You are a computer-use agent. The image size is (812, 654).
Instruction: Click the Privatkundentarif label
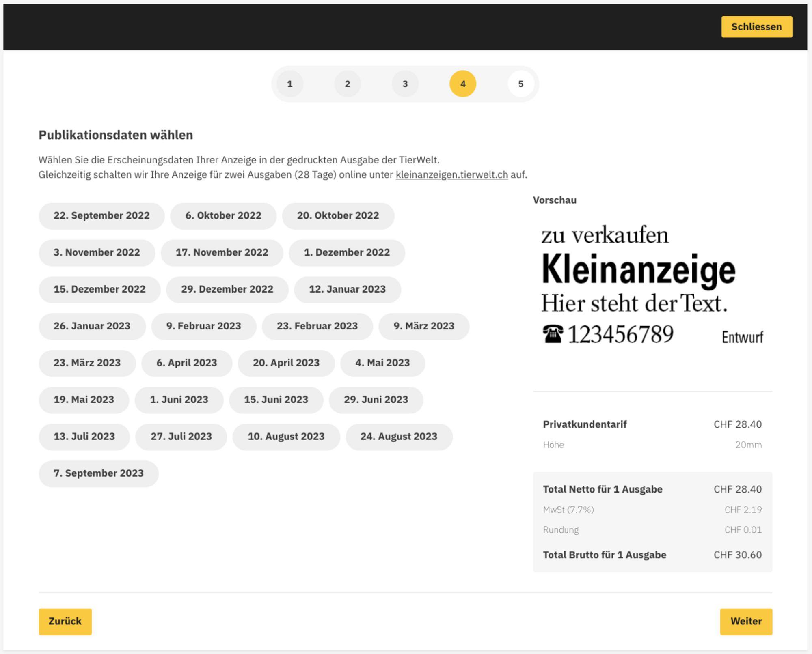pyautogui.click(x=585, y=424)
